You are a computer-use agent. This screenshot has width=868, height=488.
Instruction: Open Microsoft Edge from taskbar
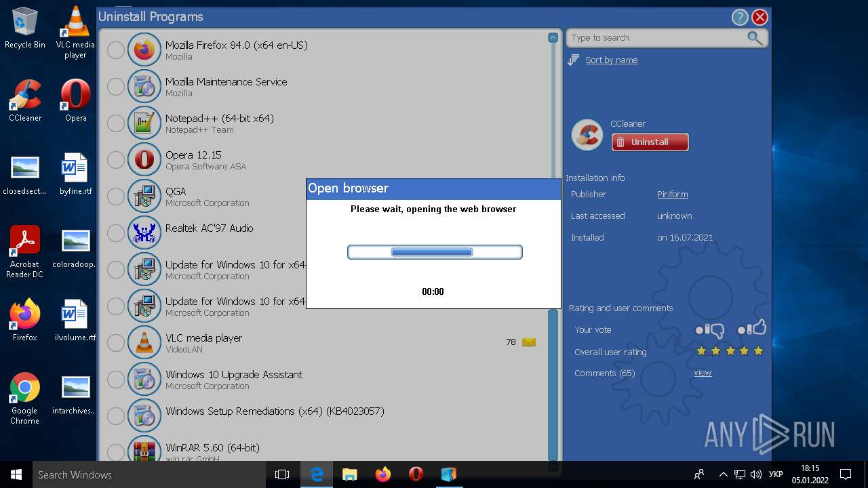[317, 474]
